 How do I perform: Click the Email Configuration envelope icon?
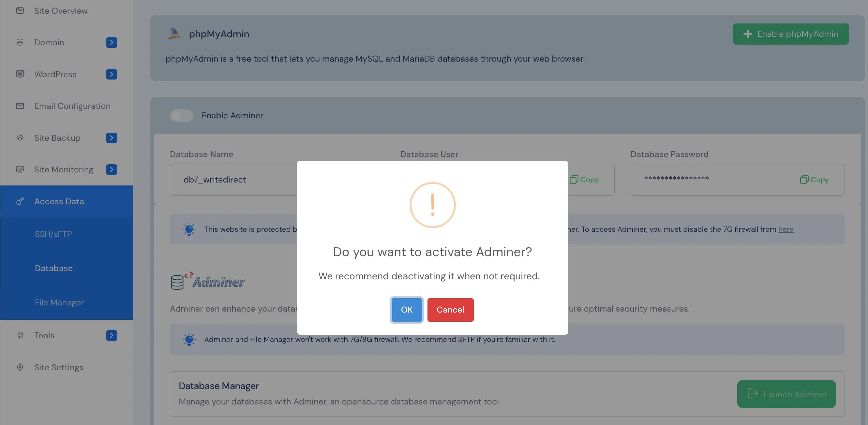click(x=20, y=106)
